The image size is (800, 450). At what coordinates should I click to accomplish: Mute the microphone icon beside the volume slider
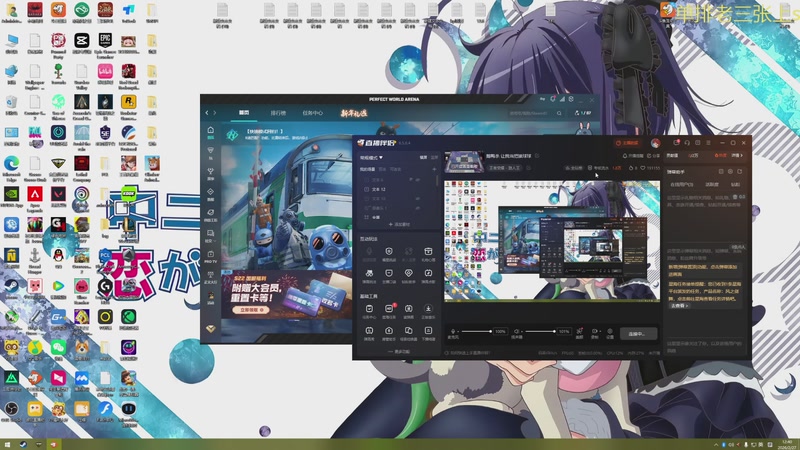[x=453, y=331]
